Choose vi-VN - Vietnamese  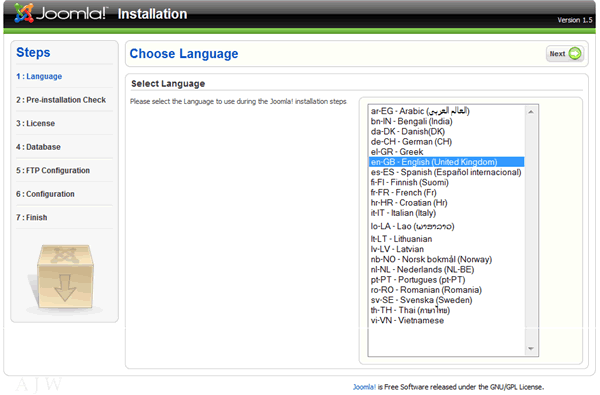(447, 321)
